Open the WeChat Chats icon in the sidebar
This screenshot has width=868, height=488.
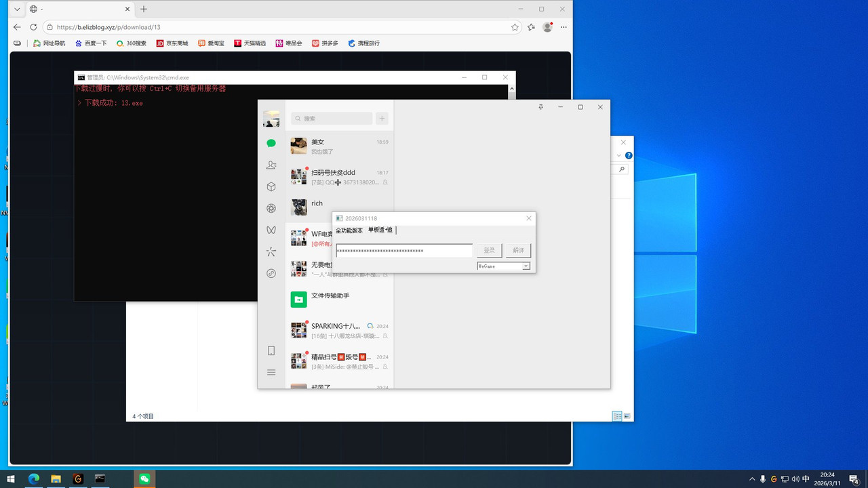coord(271,143)
